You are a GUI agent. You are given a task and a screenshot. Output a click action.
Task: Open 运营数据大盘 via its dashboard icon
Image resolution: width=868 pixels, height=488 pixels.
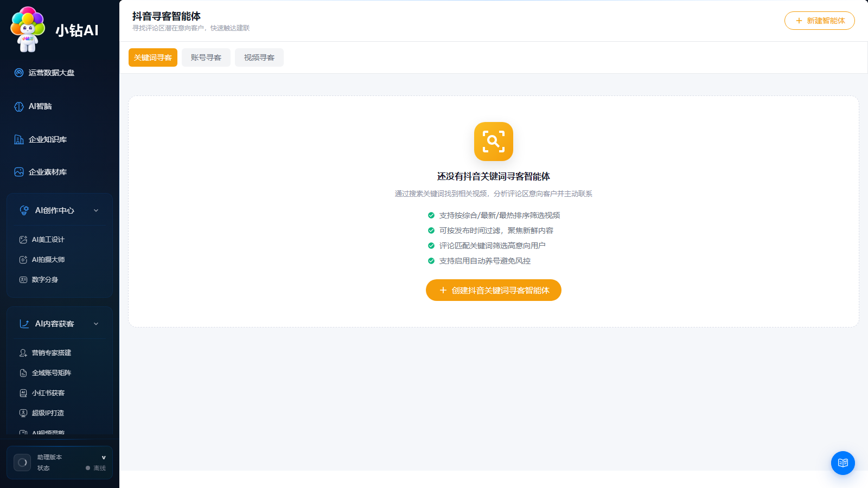[19, 73]
